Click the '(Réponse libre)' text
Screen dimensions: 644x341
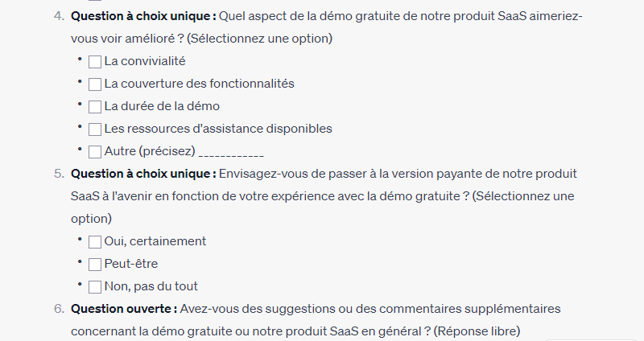[477, 331]
